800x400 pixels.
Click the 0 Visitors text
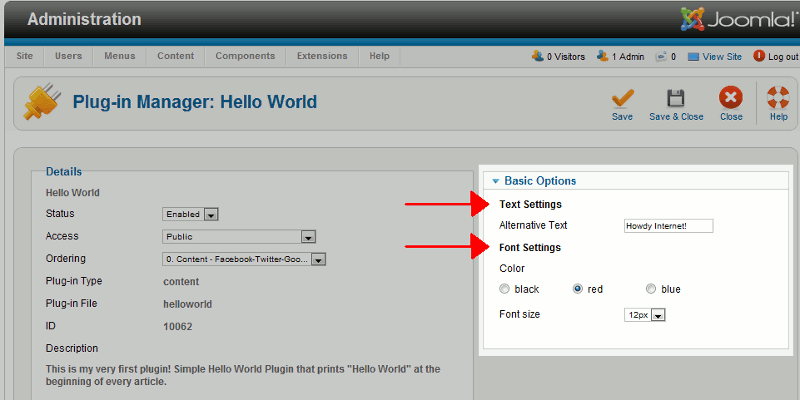(x=566, y=57)
